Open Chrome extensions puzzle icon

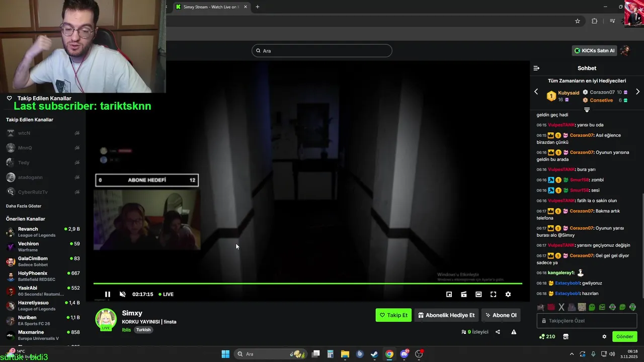click(x=595, y=21)
